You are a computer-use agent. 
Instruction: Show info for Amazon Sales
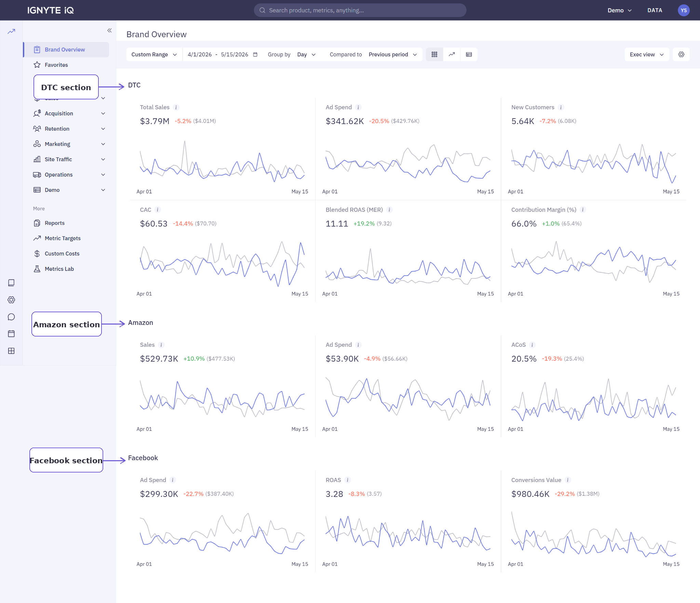point(161,345)
